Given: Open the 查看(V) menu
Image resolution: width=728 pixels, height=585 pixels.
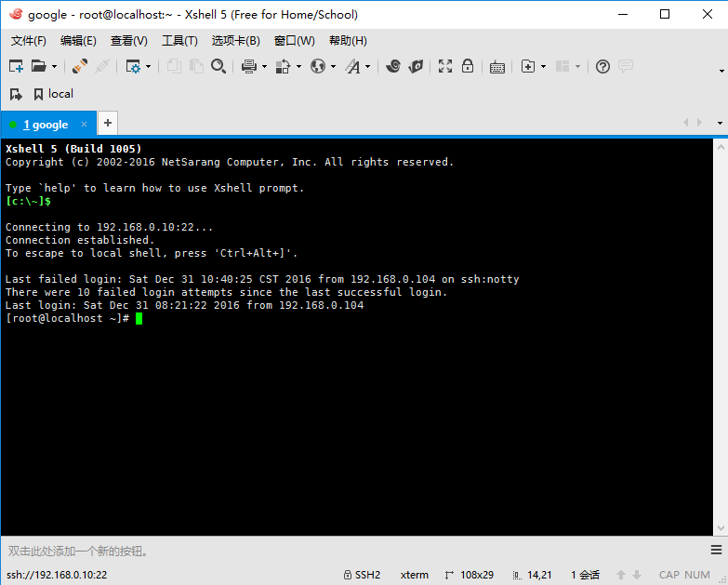Looking at the screenshot, I should [x=129, y=41].
